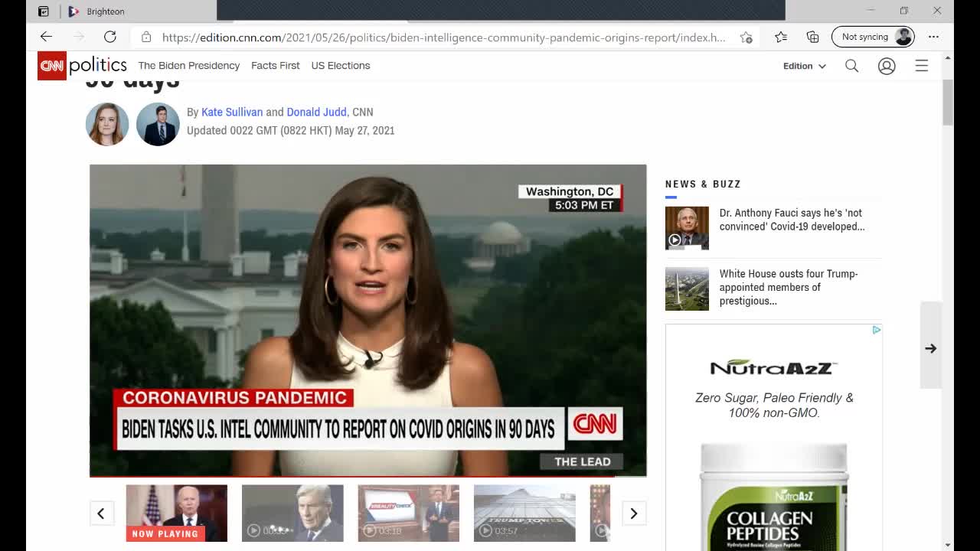Click the main CNN video player
The image size is (980, 551).
[367, 321]
